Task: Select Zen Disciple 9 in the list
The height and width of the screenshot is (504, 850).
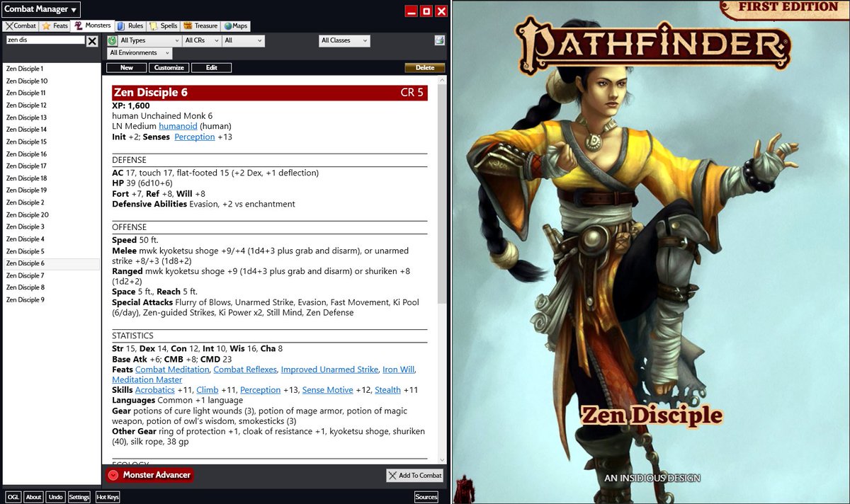Action: 52,300
